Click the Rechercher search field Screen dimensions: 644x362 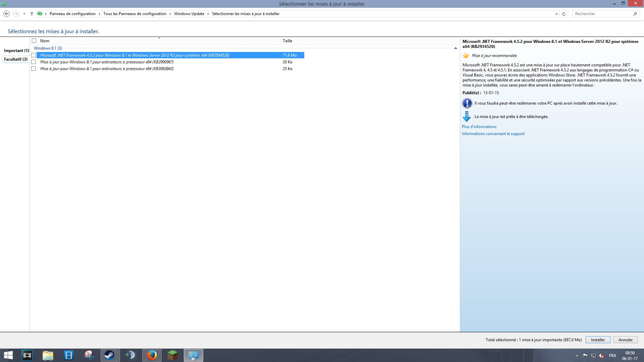pos(602,14)
